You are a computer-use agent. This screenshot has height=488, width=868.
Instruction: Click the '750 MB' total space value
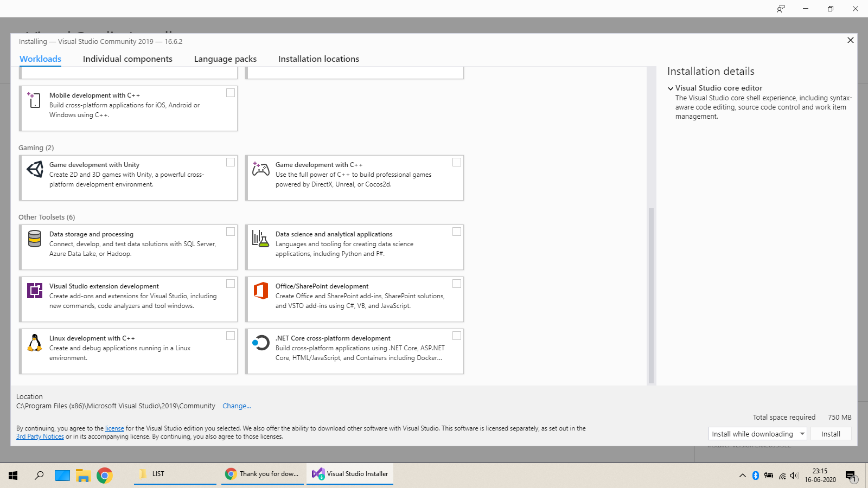tap(839, 417)
